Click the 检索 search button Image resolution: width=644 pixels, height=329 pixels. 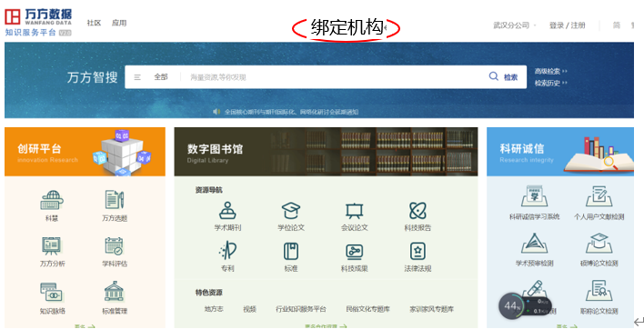point(503,77)
